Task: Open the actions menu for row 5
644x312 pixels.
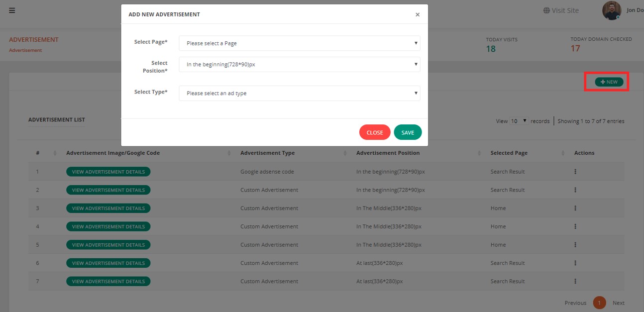Action: [x=575, y=245]
